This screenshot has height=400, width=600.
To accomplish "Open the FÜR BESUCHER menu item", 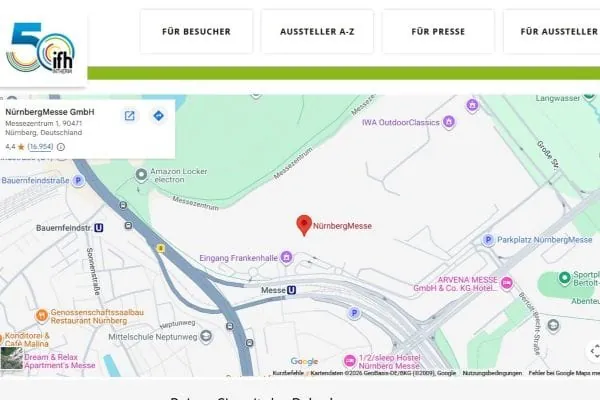I will point(196,31).
